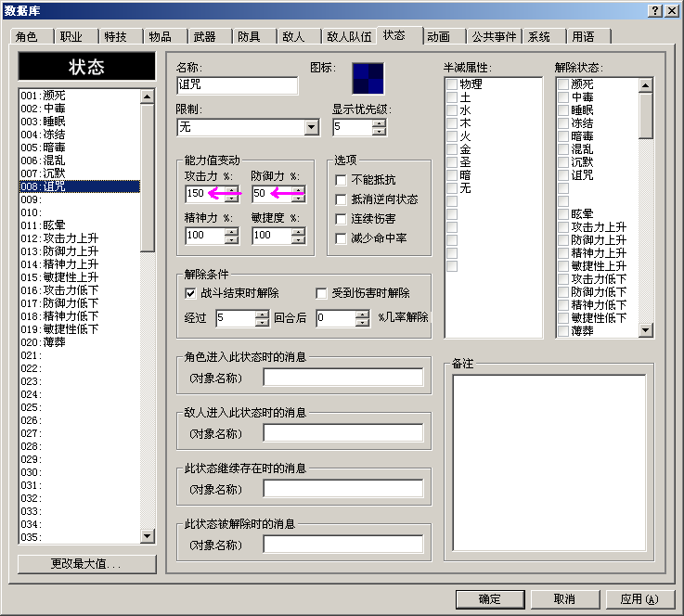Viewport: 684px width, 616px height.
Task: Check 眩晕 in 解除状态 list
Action: [563, 214]
